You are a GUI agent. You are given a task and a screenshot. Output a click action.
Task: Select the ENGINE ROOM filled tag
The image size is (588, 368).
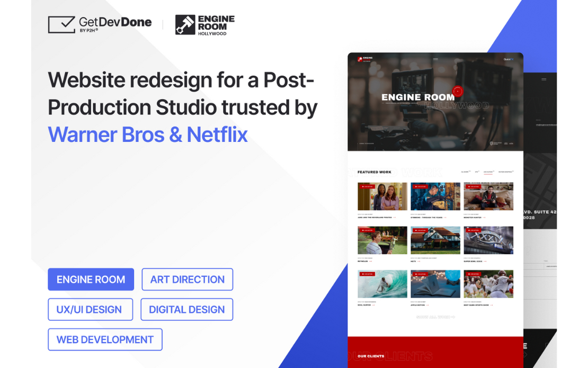point(91,279)
